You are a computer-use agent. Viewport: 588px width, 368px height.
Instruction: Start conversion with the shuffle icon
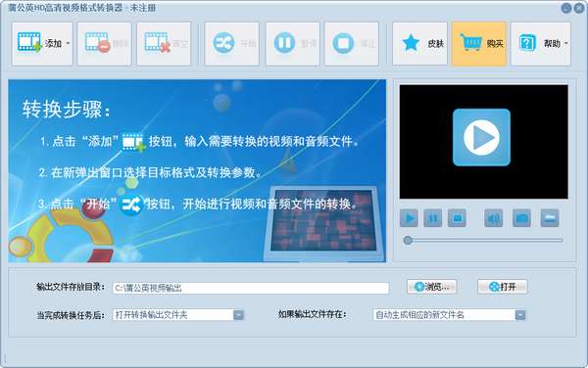pyautogui.click(x=223, y=43)
